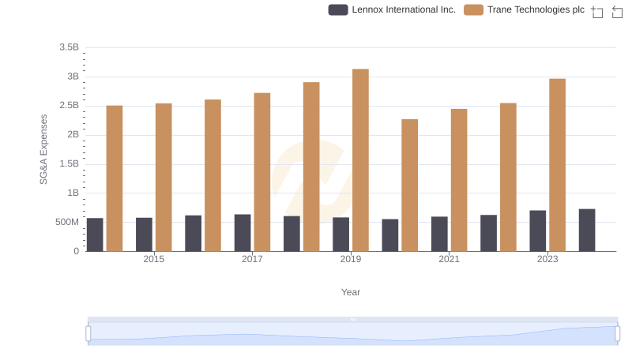Screen dimensions: 632x364
Task: Click the SG&A Expenses axis title
Action: point(43,149)
